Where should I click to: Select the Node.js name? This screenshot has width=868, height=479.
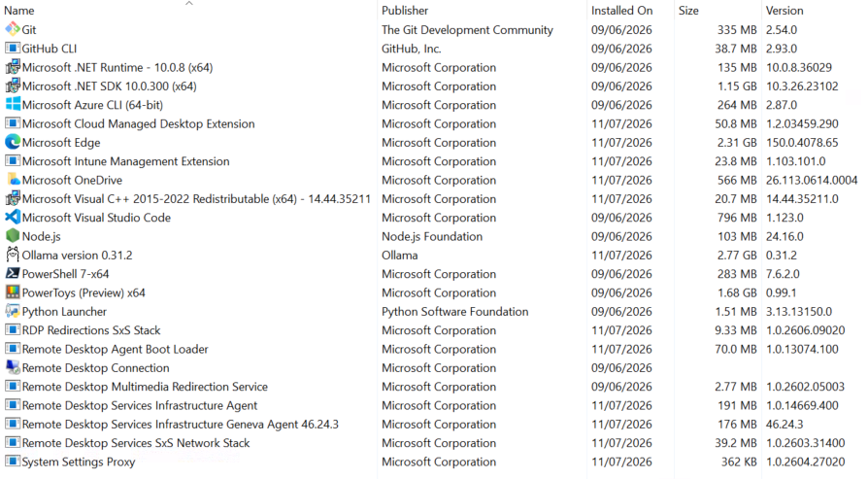pyautogui.click(x=42, y=236)
